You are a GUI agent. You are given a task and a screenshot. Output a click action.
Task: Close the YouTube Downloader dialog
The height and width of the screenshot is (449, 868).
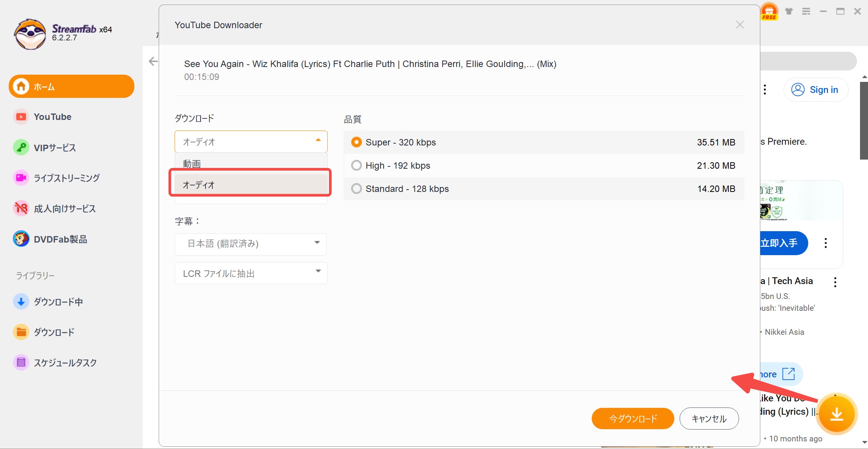pyautogui.click(x=740, y=25)
